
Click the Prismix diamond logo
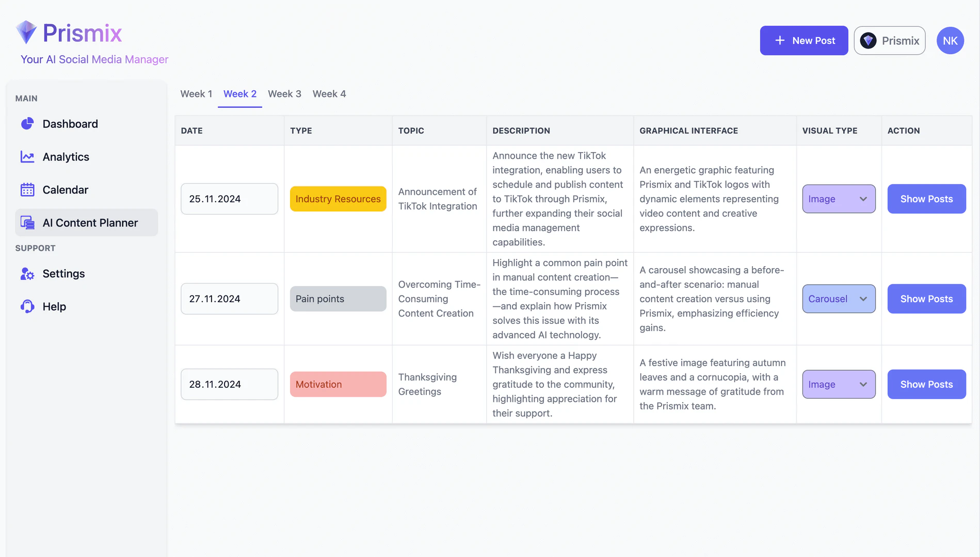[25, 31]
